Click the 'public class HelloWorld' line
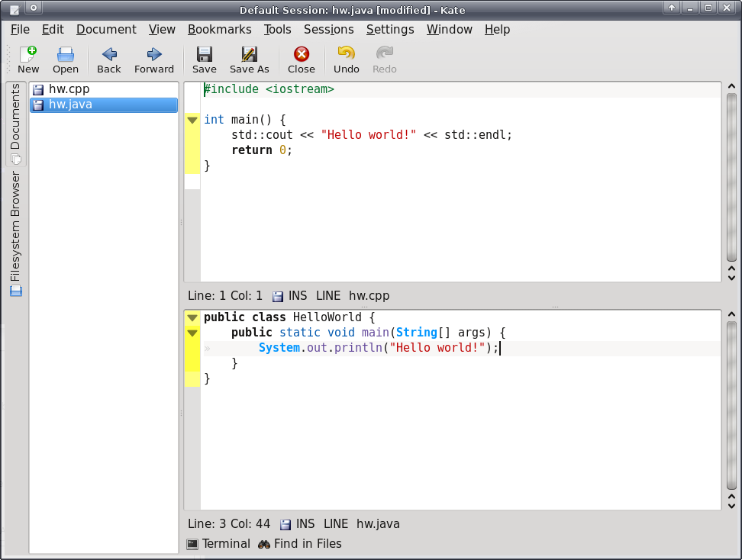 pyautogui.click(x=289, y=317)
